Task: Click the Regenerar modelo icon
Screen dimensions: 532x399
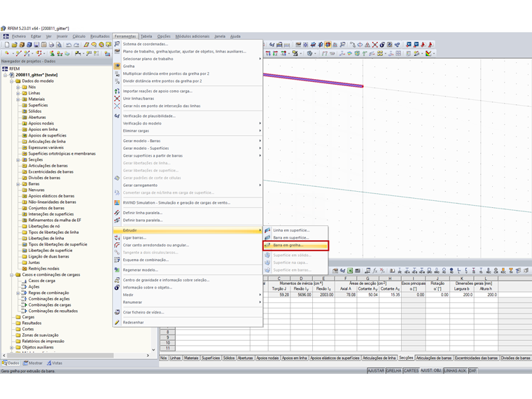Action: (117, 270)
